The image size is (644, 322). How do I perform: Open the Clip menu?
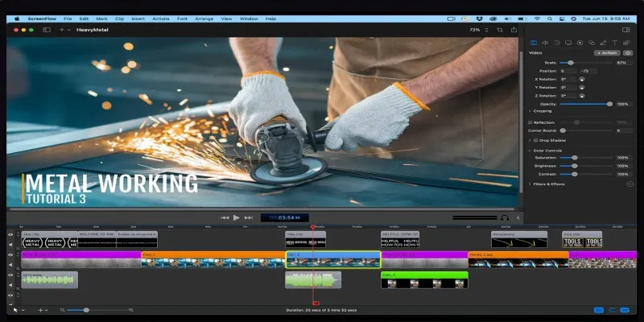(x=119, y=19)
